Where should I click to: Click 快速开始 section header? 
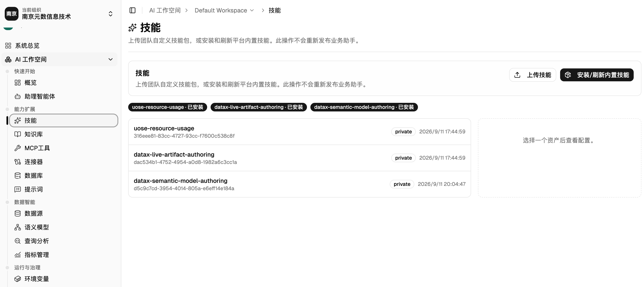click(x=25, y=71)
